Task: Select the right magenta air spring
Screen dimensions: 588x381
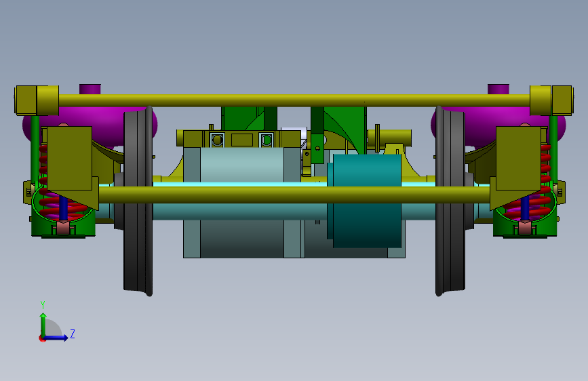Action: (x=498, y=127)
